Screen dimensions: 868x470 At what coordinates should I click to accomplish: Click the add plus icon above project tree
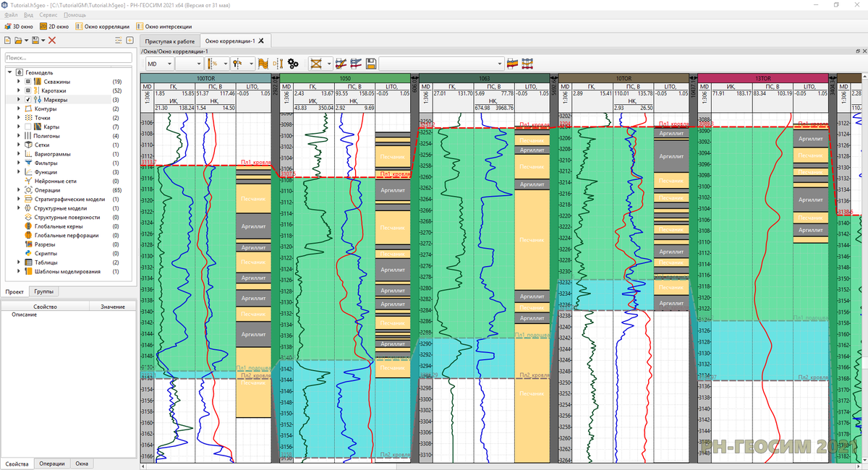129,40
